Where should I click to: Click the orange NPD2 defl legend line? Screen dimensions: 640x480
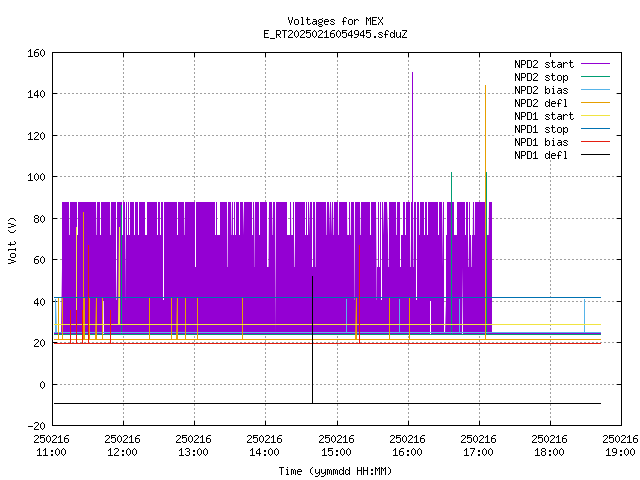pos(595,102)
